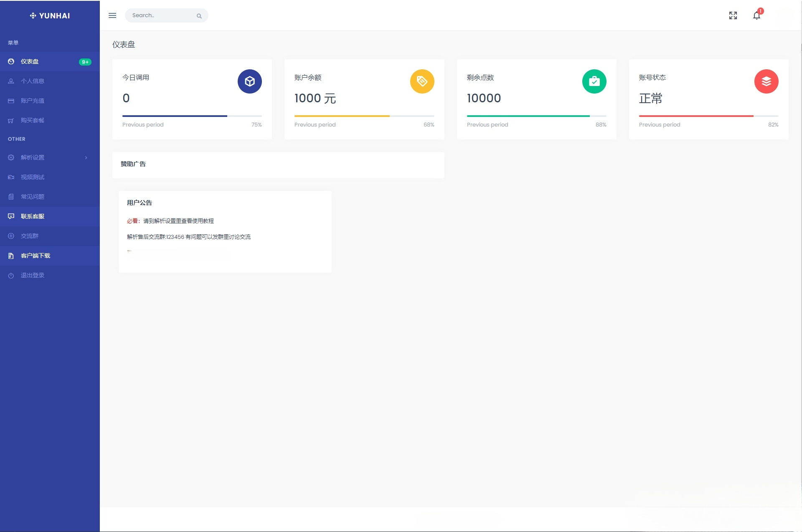Open the fullscreen view icon
802x532 pixels.
pos(733,15)
